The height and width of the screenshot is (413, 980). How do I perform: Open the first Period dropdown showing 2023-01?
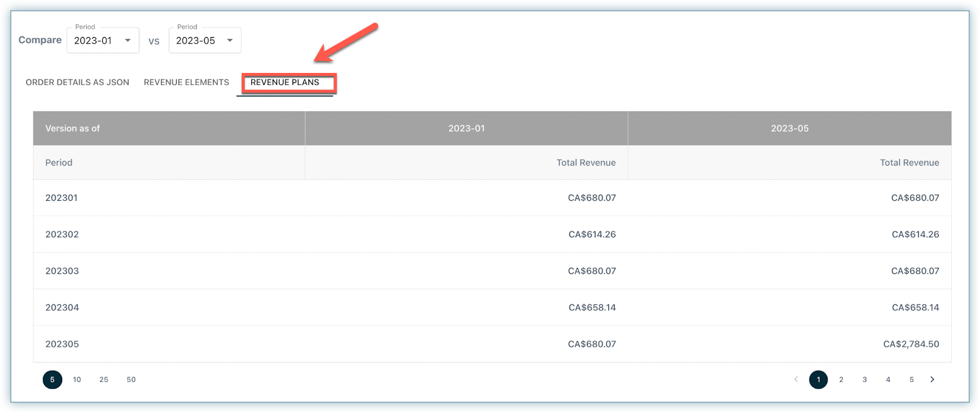click(103, 41)
